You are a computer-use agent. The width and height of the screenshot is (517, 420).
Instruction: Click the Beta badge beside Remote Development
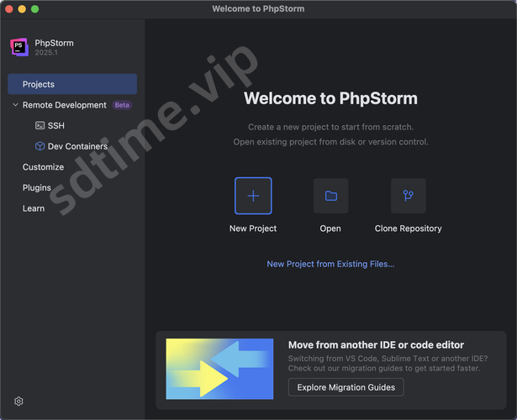[123, 105]
